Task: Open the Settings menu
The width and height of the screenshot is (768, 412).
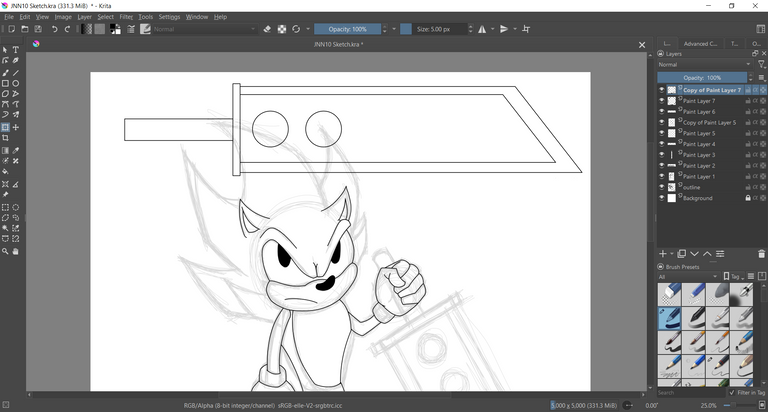Action: point(169,17)
